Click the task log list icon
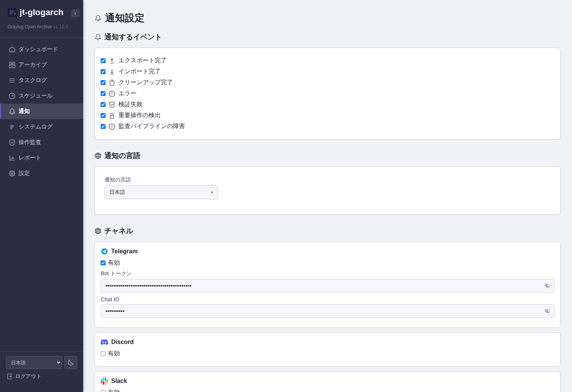 tap(12, 81)
